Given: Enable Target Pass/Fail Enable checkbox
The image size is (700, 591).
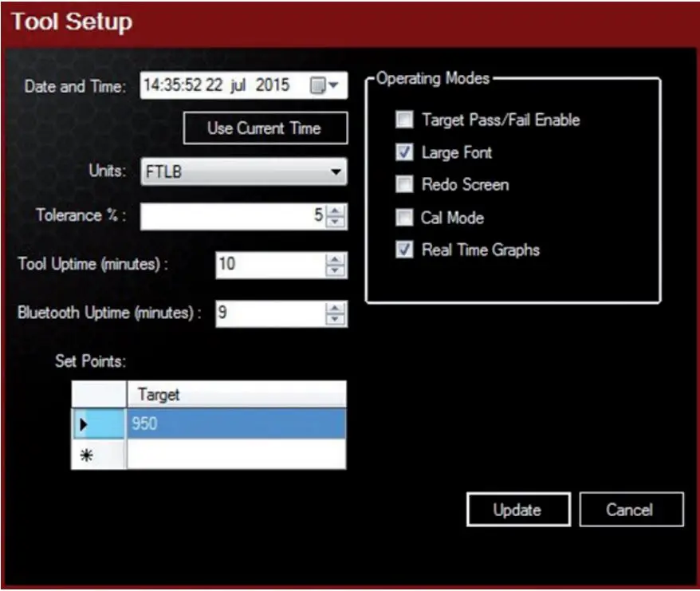Looking at the screenshot, I should coord(404,120).
